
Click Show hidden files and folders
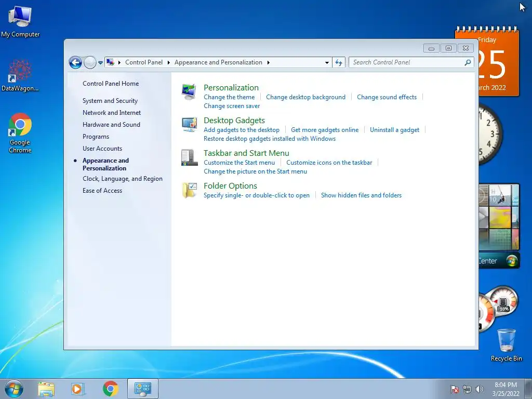(362, 195)
